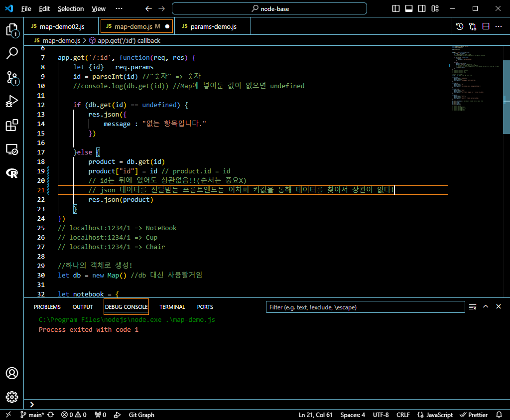Click the editor minimap
Screen dimensions: 510x420
click(476, 78)
